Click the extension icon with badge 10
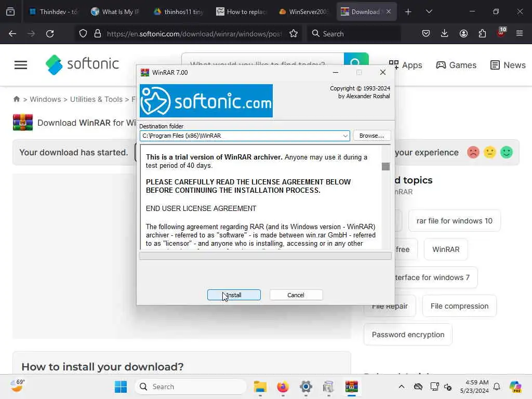Screen dimensions: 532x399 501,33
